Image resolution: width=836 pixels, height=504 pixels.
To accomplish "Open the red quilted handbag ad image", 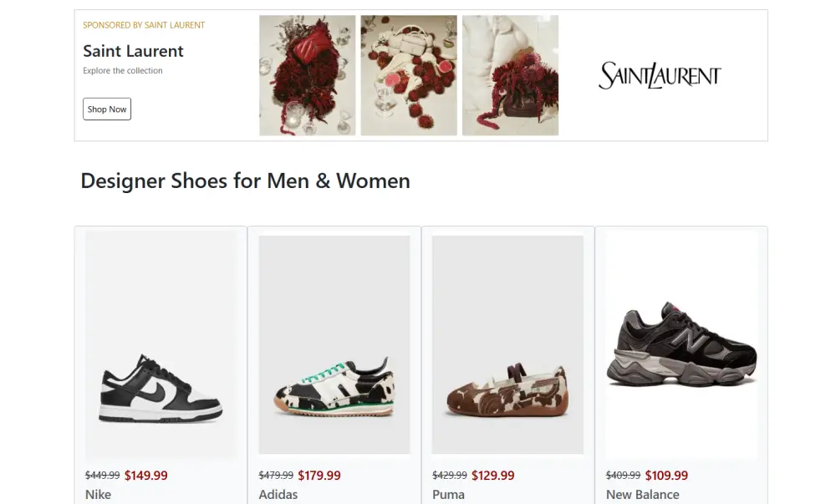I will click(307, 75).
